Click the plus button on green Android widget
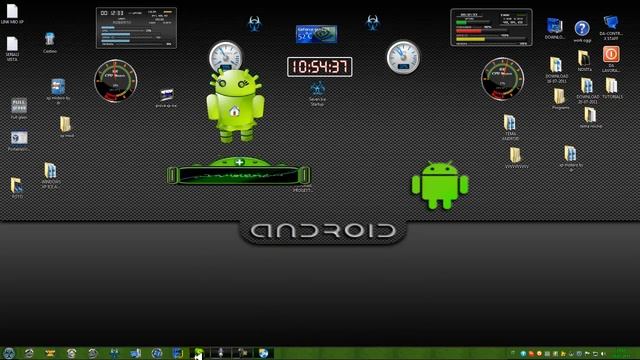 [x=240, y=162]
